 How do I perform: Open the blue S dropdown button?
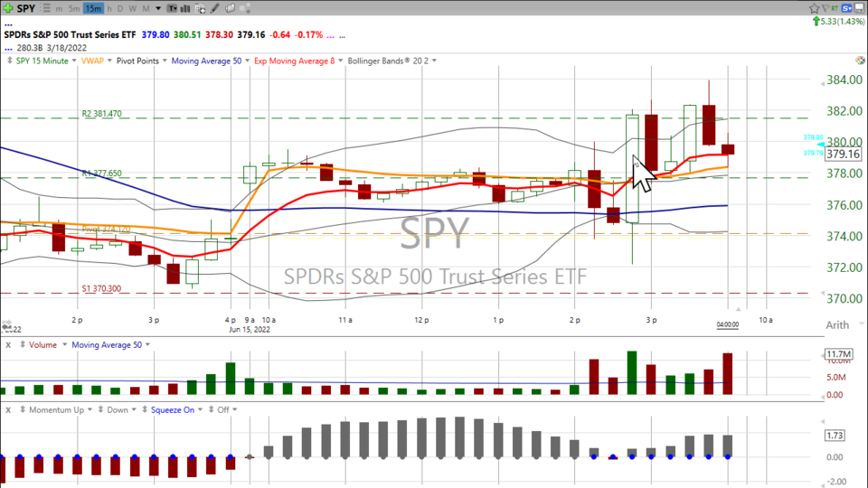click(x=847, y=8)
